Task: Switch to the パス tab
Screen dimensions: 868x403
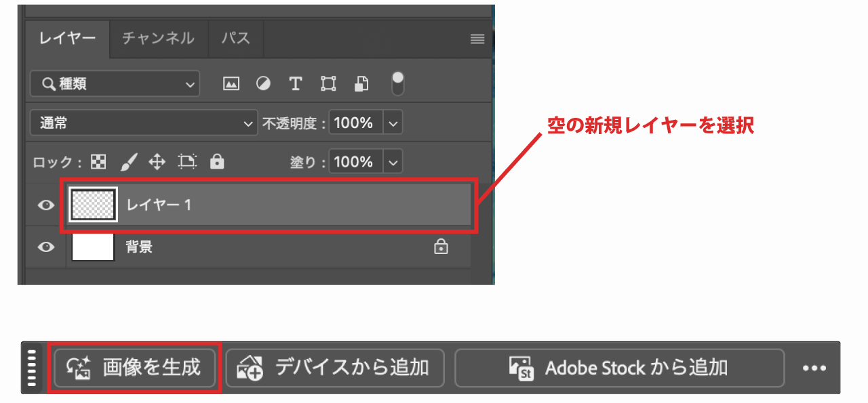Action: click(235, 39)
